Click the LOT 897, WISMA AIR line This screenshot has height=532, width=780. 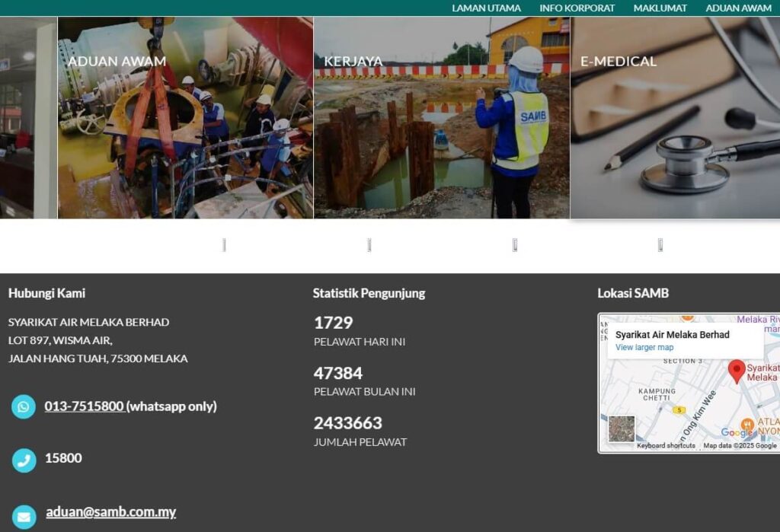pos(60,340)
